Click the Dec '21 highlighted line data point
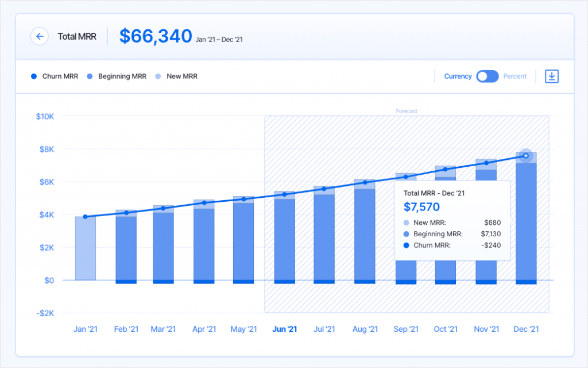The height and width of the screenshot is (368, 588). pos(526,156)
